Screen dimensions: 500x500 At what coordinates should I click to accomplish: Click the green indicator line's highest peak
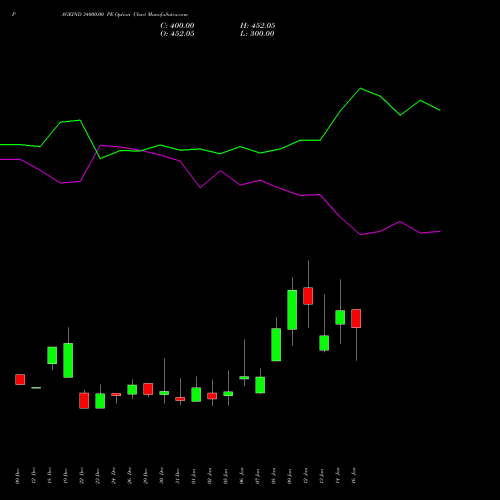[360, 88]
